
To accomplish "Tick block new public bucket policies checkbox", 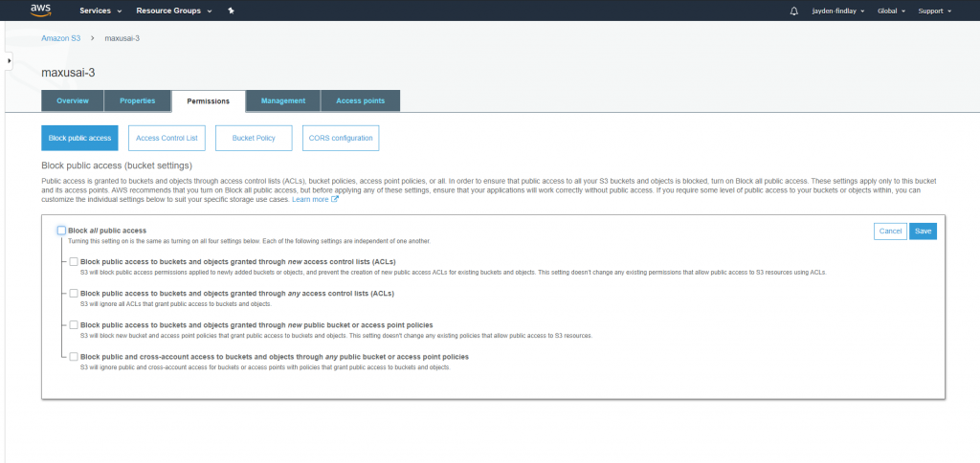I will click(74, 325).
